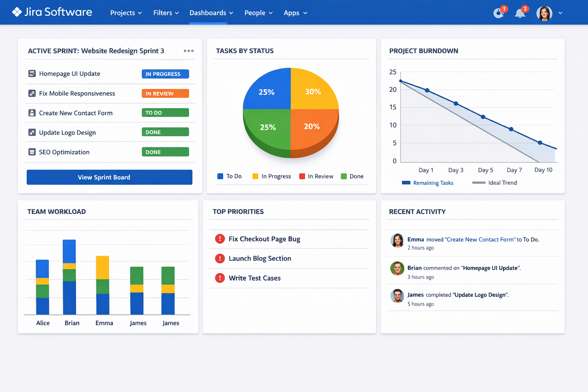Click the task type icon beside Homepage UI Update
This screenshot has height=392, width=588.
[32, 73]
